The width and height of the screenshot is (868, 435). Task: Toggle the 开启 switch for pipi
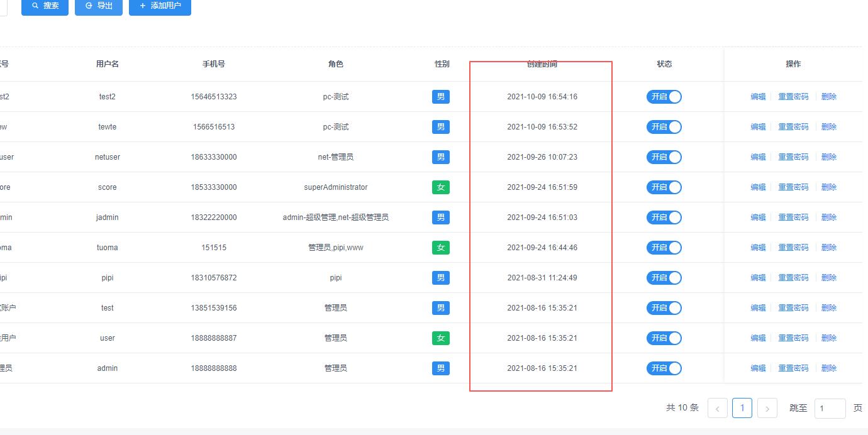click(664, 278)
